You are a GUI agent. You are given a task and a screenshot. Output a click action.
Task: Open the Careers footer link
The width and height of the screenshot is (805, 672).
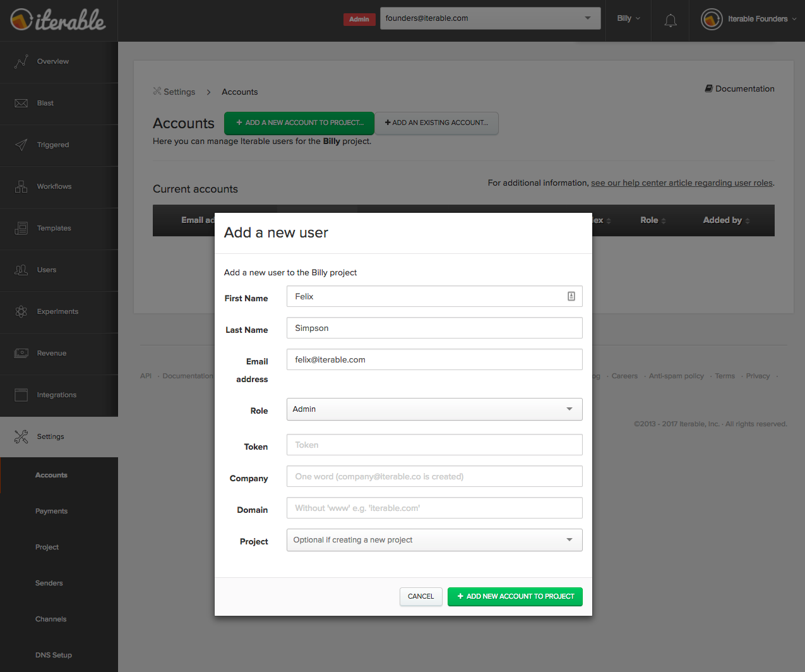(x=624, y=376)
